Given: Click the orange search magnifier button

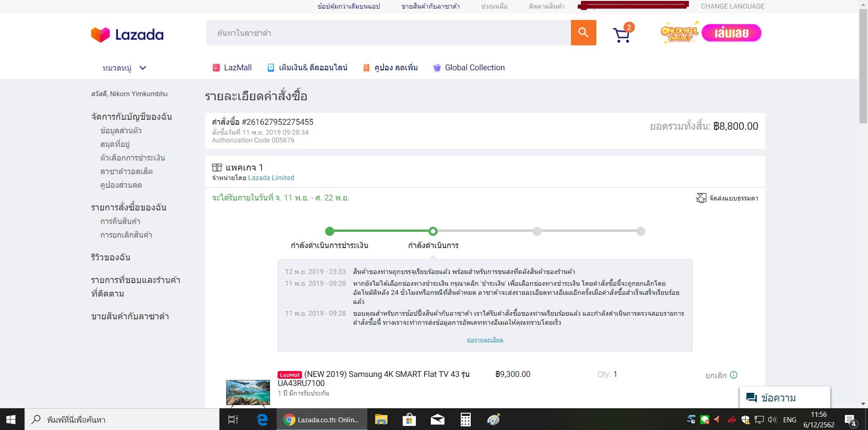Looking at the screenshot, I should point(583,33).
